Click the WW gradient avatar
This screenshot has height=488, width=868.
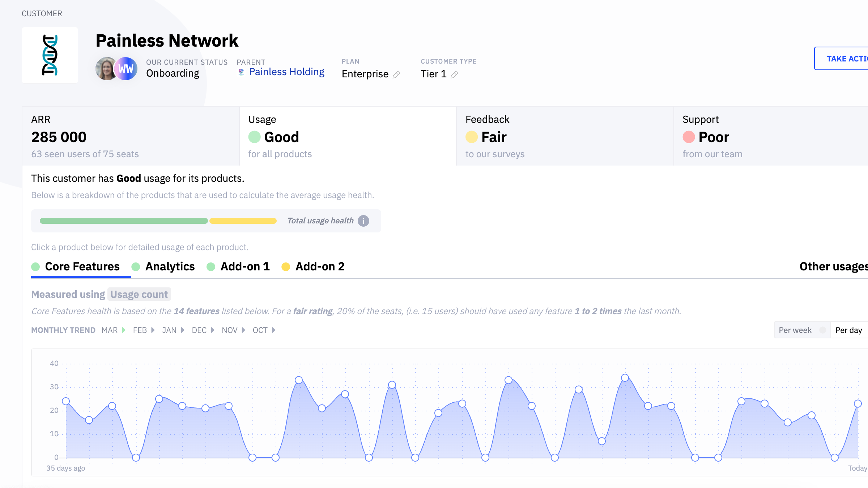pos(126,69)
